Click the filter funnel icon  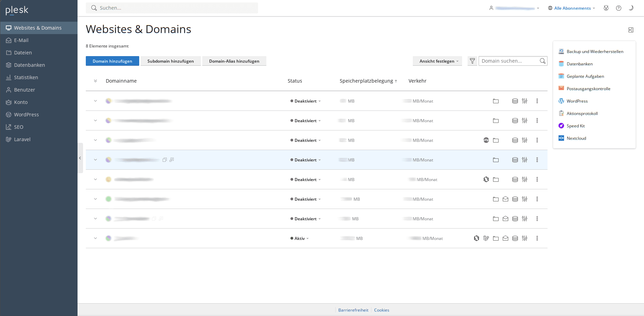pos(472,61)
